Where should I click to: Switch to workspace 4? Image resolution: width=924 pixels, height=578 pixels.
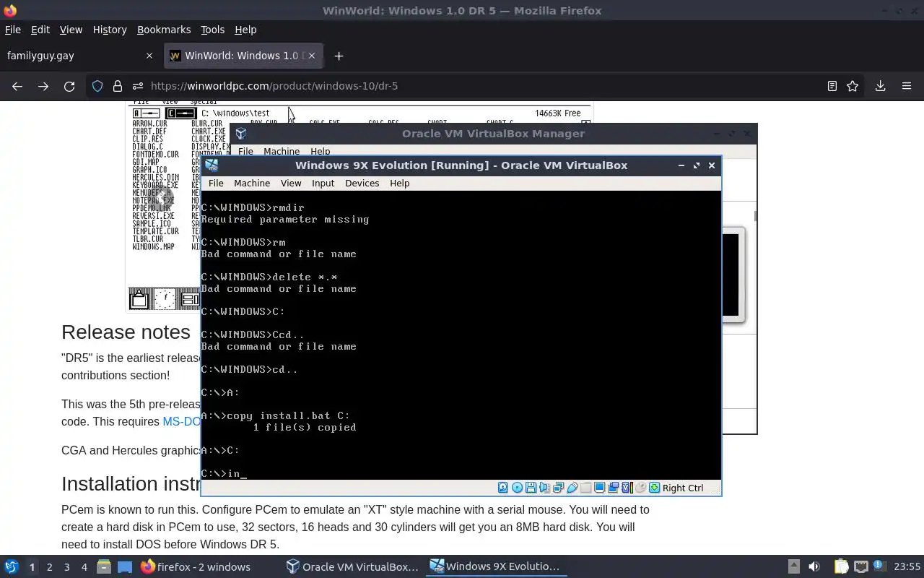(x=84, y=567)
